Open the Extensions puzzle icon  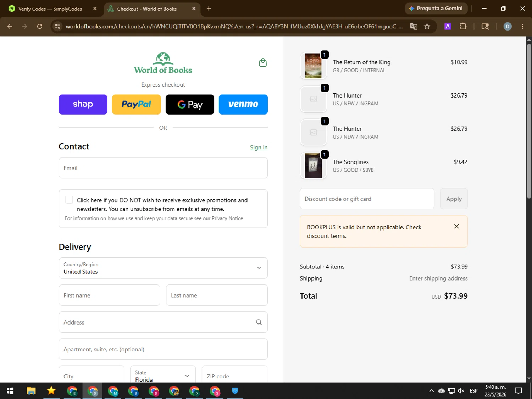tap(463, 26)
